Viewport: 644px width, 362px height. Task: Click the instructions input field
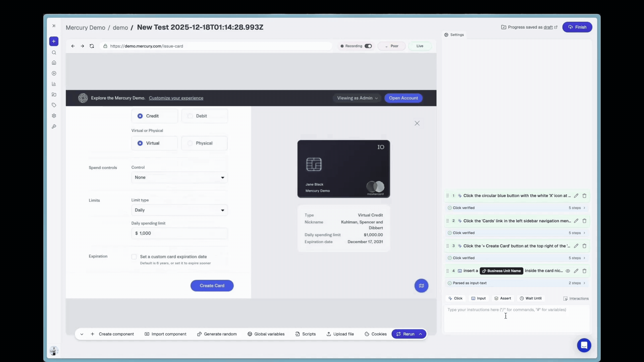[517, 318]
